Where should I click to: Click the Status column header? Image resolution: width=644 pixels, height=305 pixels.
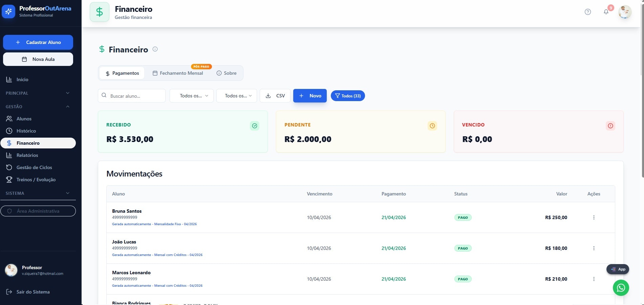click(461, 194)
